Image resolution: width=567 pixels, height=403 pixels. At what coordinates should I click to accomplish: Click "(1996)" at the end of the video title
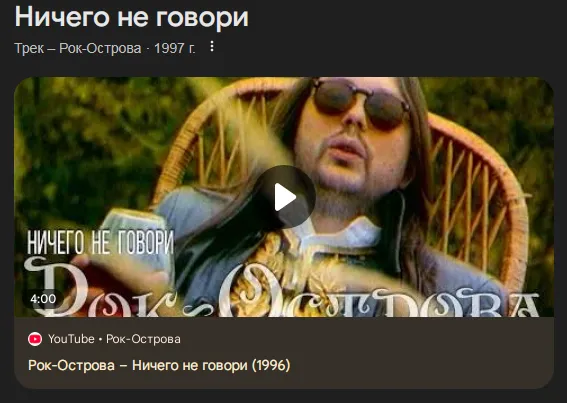point(271,365)
